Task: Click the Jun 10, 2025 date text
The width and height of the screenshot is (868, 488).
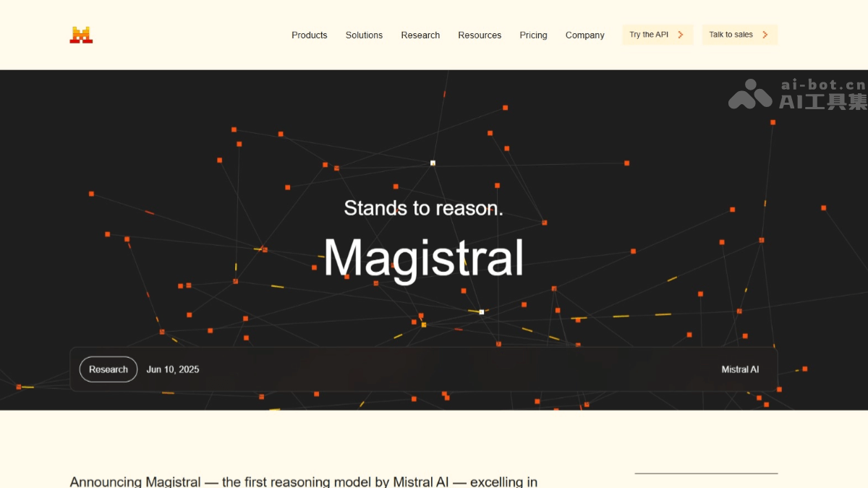Action: [173, 369]
